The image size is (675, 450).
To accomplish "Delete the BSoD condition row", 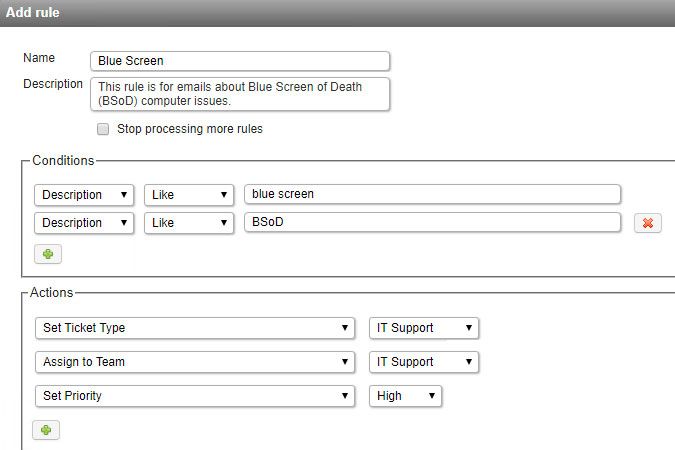I will click(x=647, y=223).
